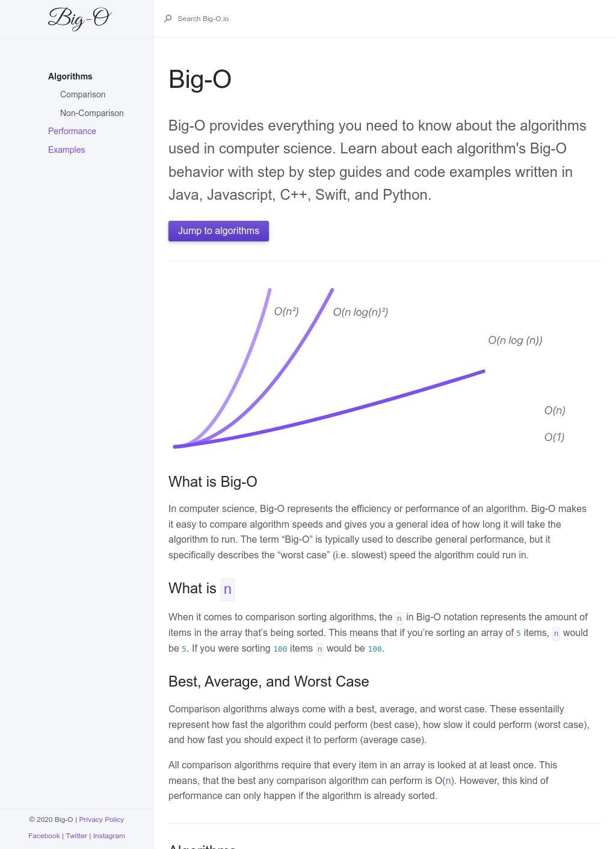The image size is (616, 849).
Task: Select the O(n log (n)) chart label
Action: tap(515, 341)
